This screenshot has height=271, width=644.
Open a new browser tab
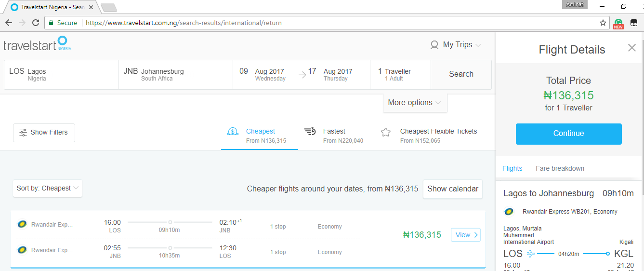[x=108, y=7]
